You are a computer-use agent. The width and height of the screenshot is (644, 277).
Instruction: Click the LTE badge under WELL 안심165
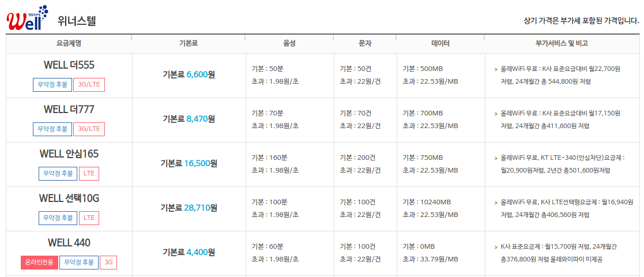[89, 173]
